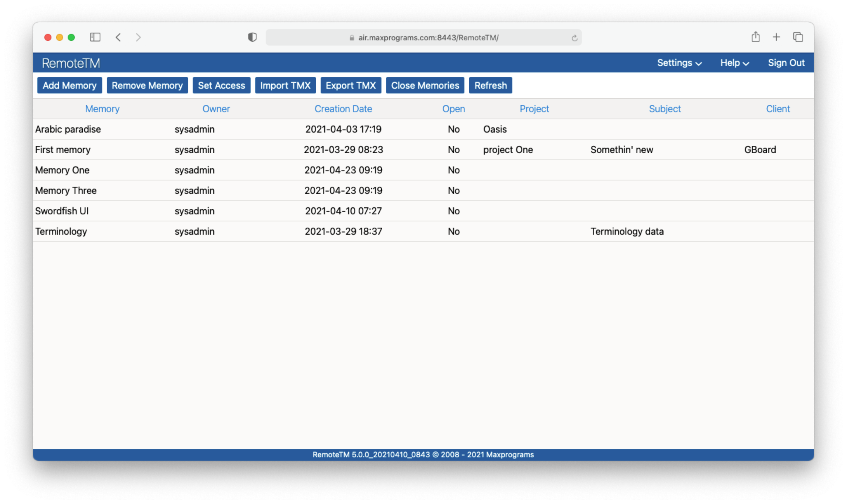Toggle open status for First memory entry

pos(454,150)
